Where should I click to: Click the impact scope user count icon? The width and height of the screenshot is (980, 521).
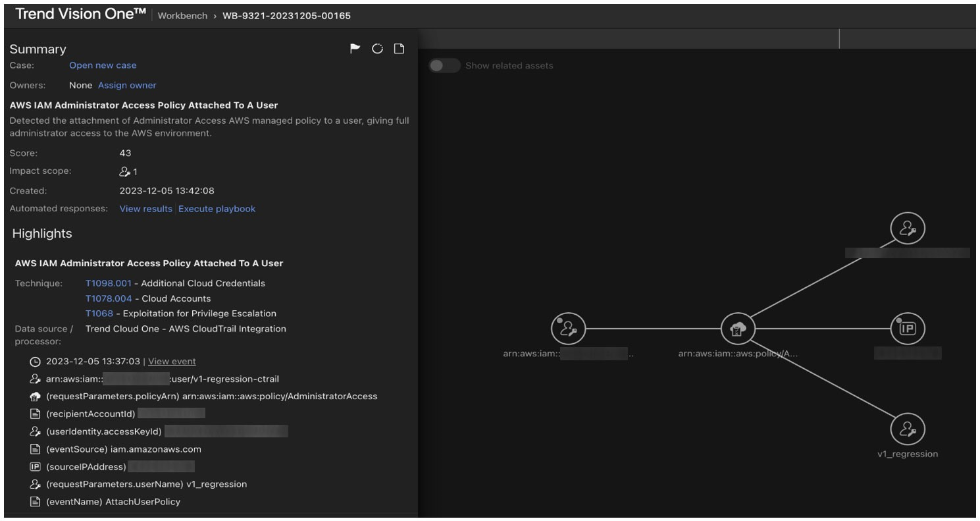[124, 171]
